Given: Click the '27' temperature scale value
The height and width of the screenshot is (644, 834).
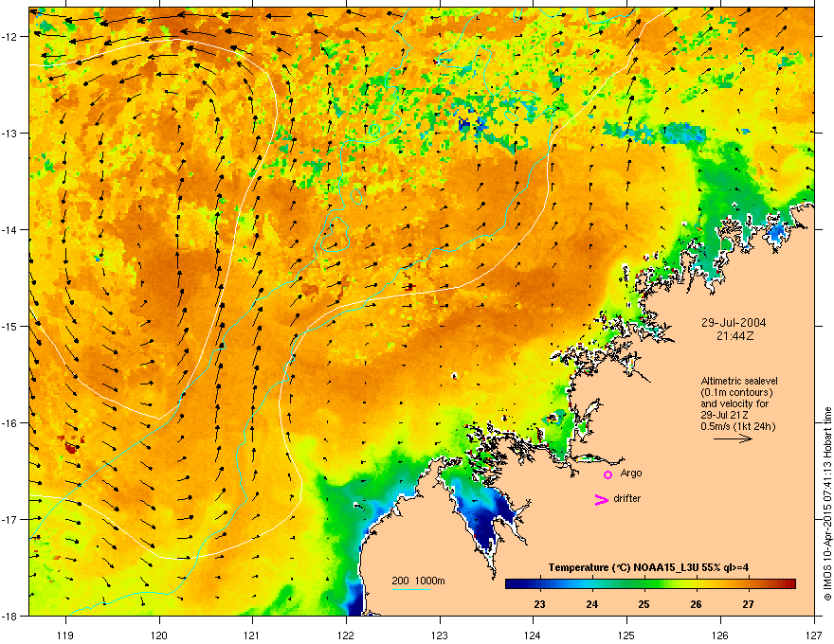Looking at the screenshot, I should [748, 604].
